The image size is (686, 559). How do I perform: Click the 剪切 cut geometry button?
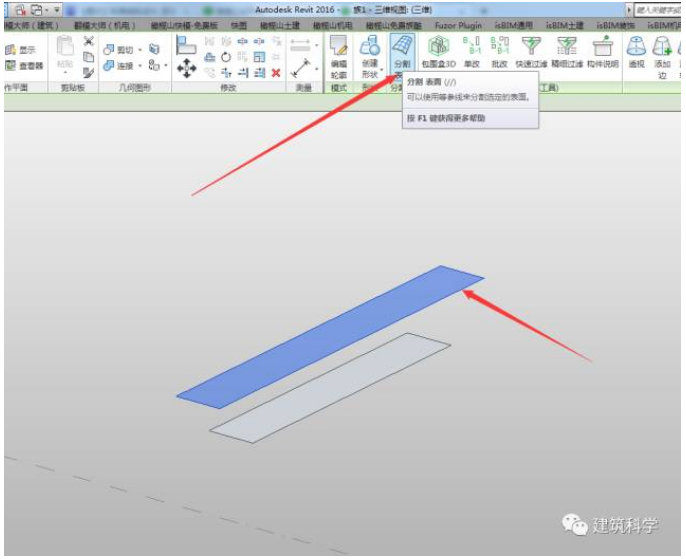(x=118, y=50)
